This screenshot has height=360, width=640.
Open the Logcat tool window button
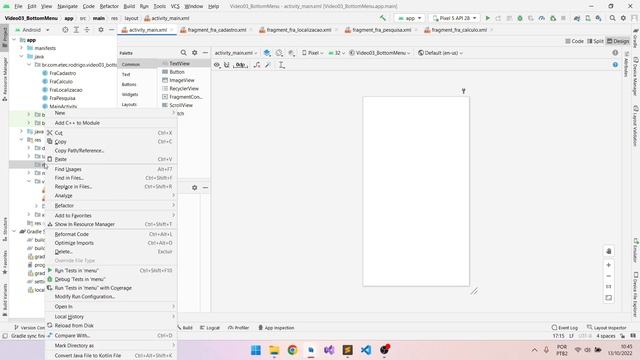(x=210, y=327)
